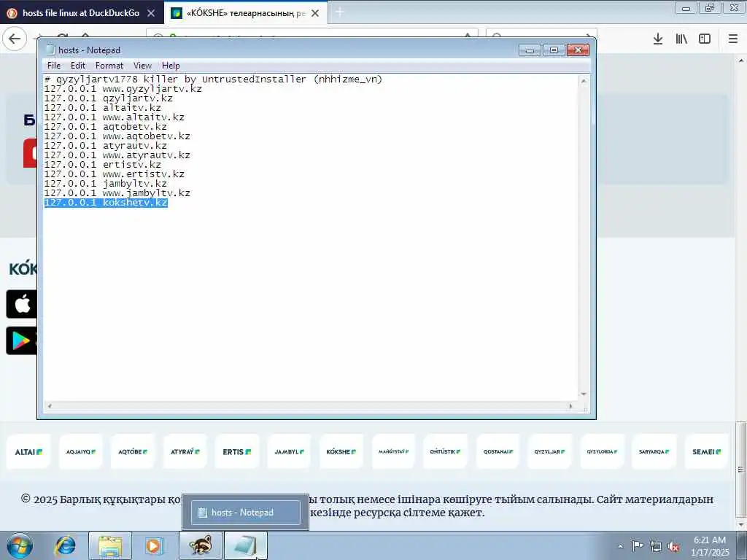The width and height of the screenshot is (747, 560).
Task: Open the Notepad Help menu
Action: [x=171, y=66]
